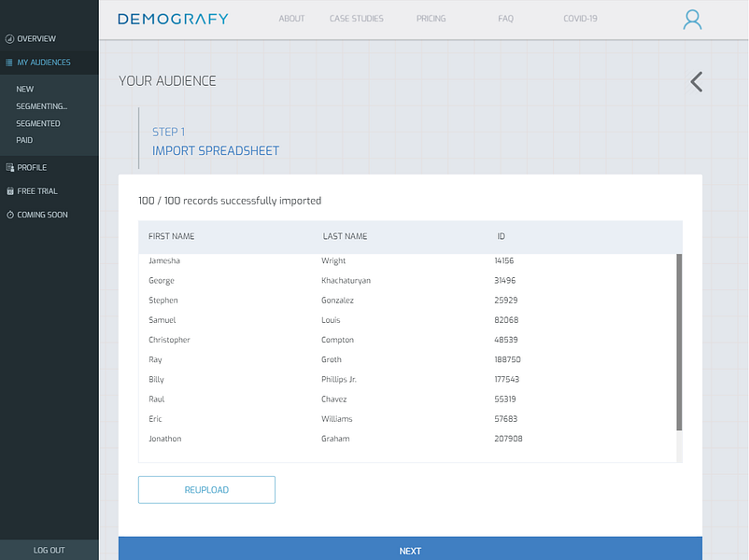Select the Williams last name cell
749x560 pixels.
pos(337,419)
